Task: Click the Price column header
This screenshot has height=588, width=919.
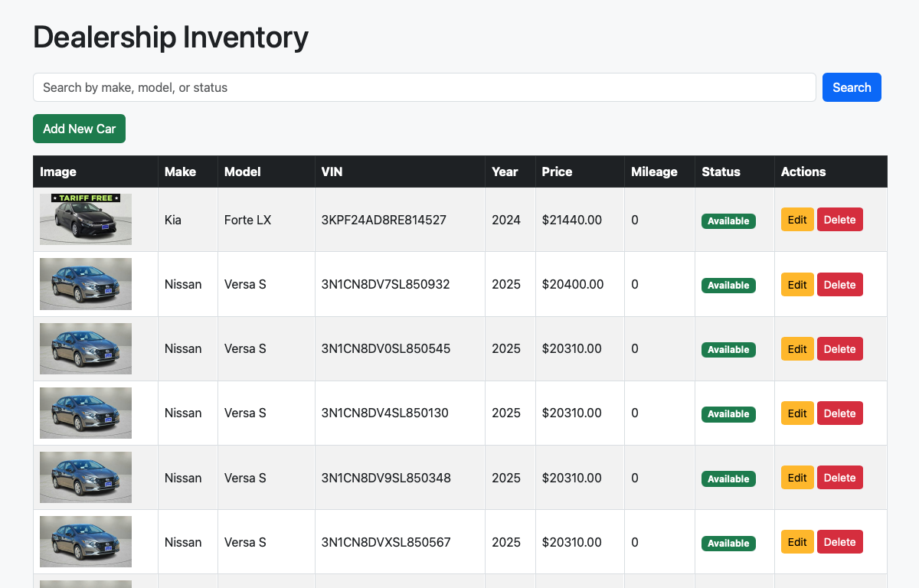Action: [x=557, y=171]
